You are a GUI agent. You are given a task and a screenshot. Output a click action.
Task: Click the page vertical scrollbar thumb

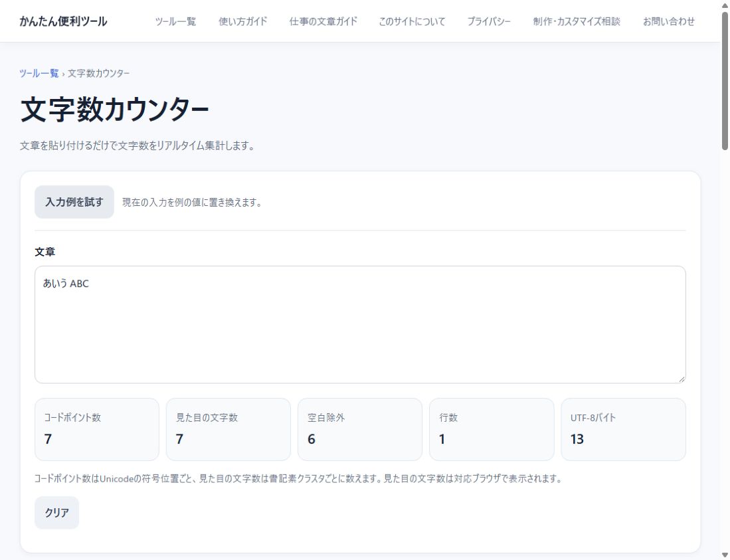click(725, 81)
